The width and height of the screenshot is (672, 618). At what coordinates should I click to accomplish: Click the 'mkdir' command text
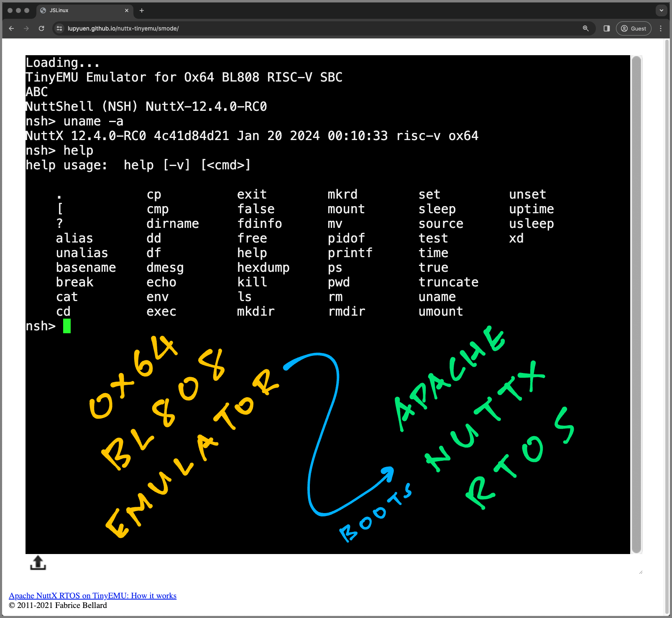coord(256,312)
